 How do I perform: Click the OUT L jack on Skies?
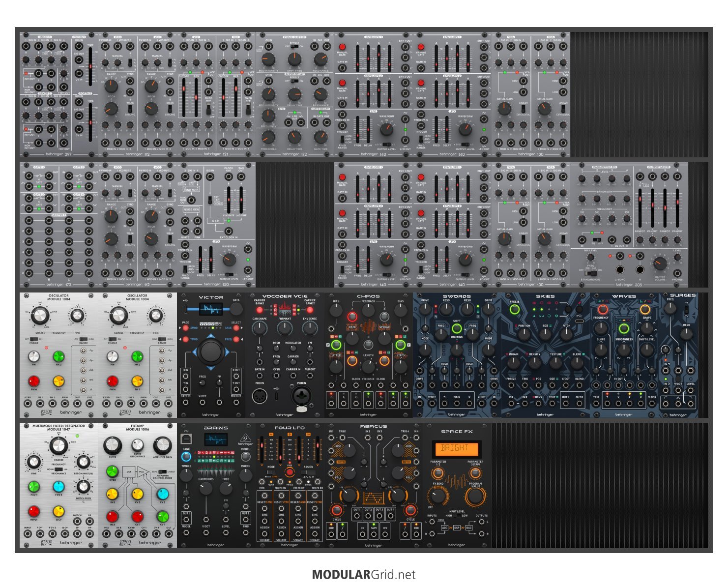coord(566,404)
